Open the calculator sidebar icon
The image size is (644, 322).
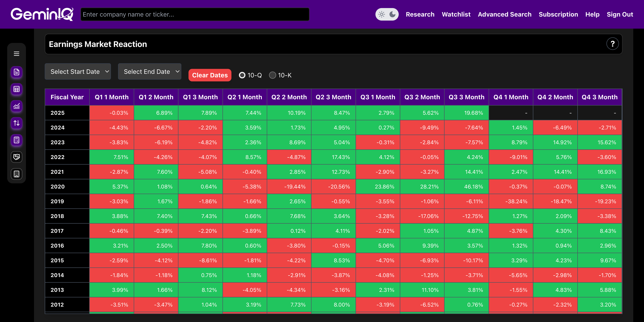tap(17, 140)
